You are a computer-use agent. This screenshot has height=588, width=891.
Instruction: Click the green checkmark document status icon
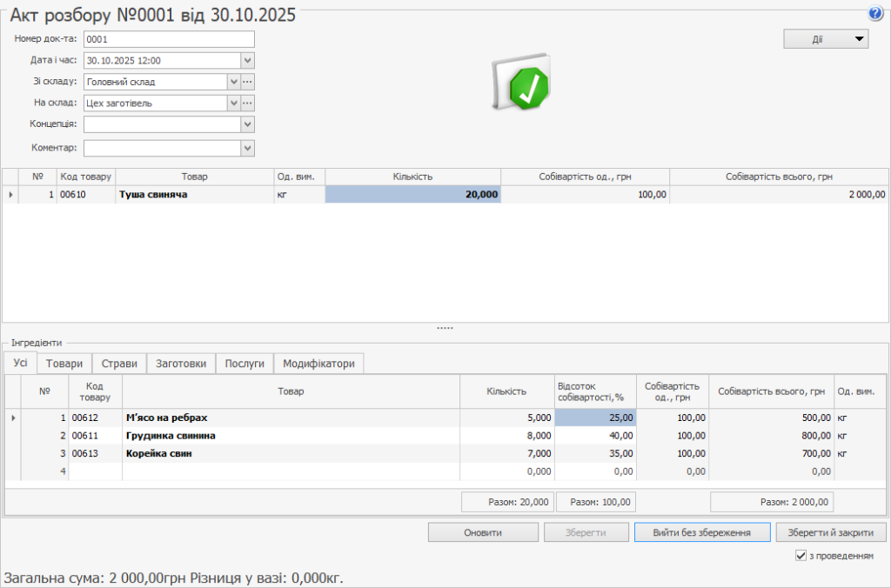(522, 84)
